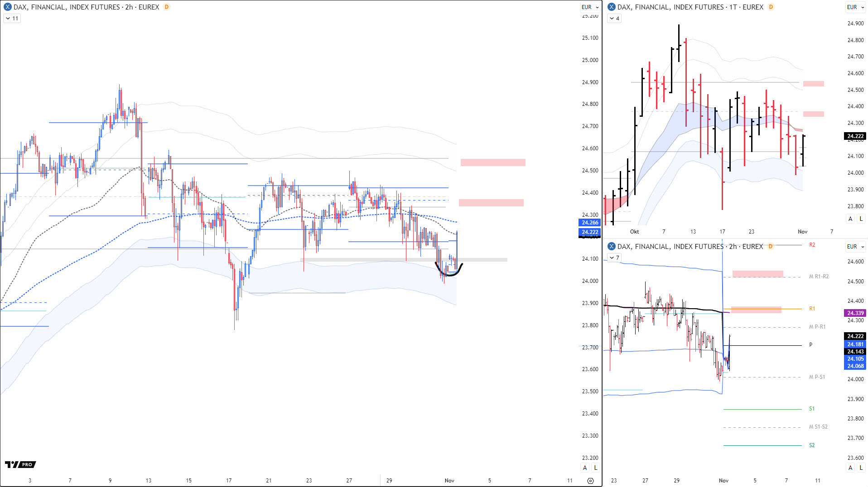
Task: Toggle log scale (L) on the bottom-right chart
Action: 861,468
